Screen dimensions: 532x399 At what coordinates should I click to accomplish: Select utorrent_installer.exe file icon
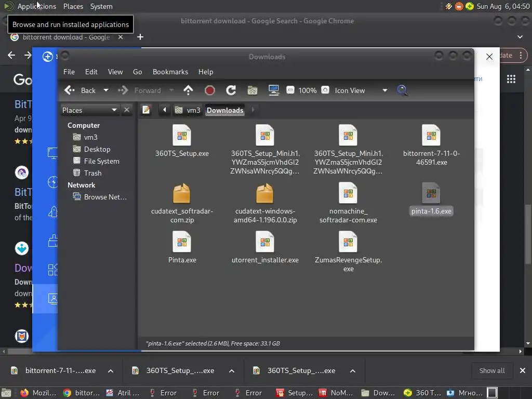[265, 242]
